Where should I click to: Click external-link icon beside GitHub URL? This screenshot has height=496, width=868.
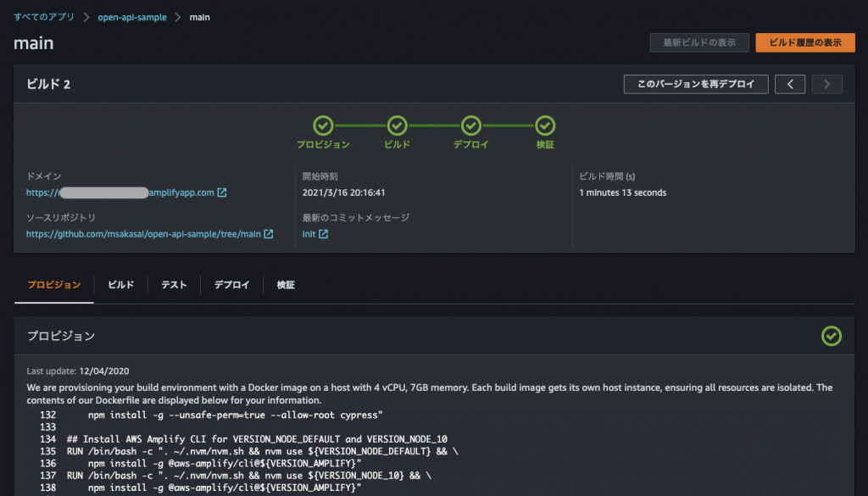pos(269,234)
